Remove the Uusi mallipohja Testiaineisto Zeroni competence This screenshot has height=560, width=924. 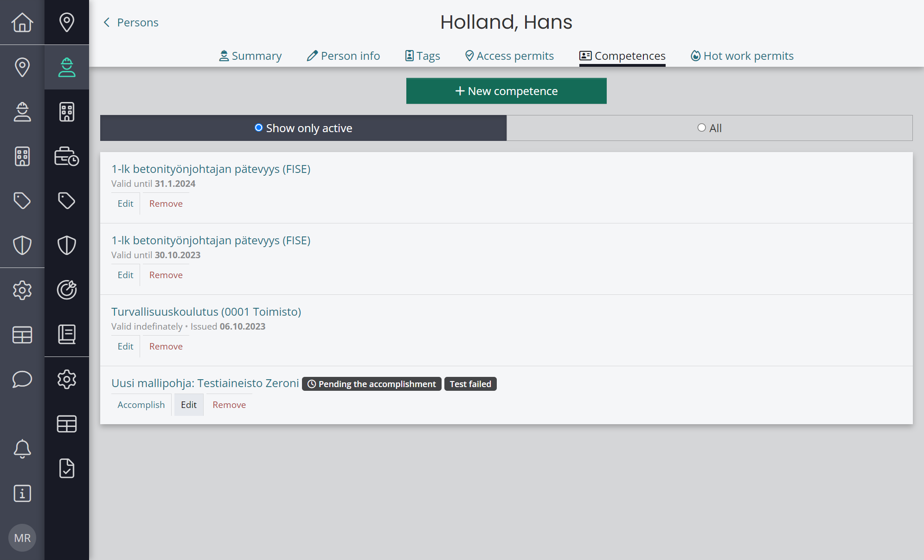(229, 405)
